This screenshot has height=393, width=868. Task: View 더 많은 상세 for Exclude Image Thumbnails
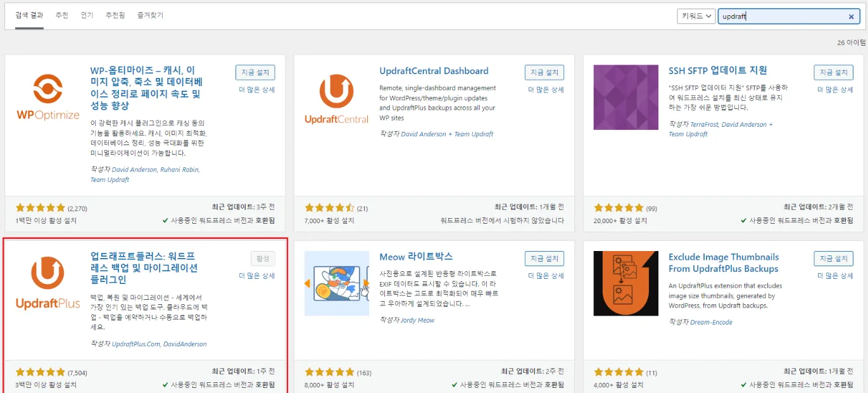tap(836, 276)
